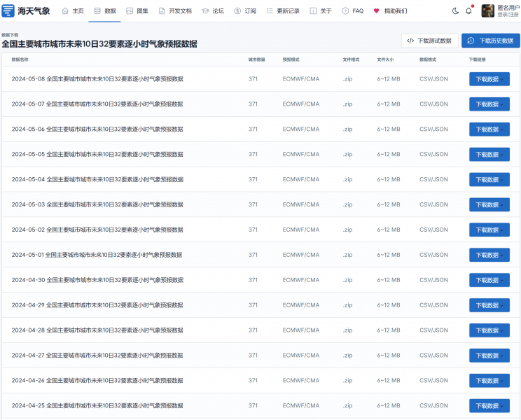
Task: Open the 图集 gallery menu item
Action: click(137, 11)
